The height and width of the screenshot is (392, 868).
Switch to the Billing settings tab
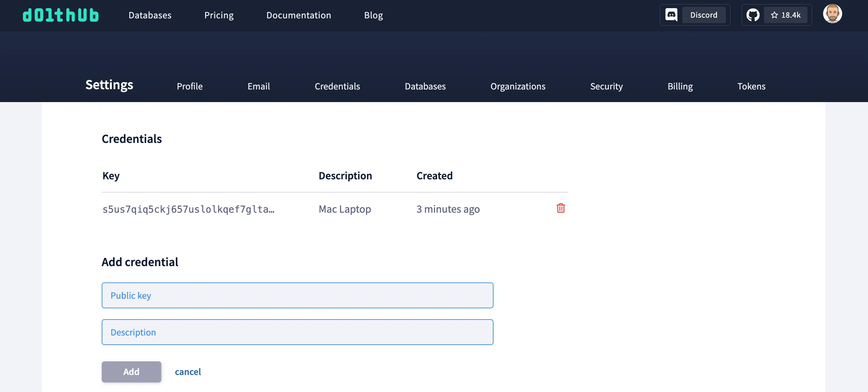tap(680, 86)
